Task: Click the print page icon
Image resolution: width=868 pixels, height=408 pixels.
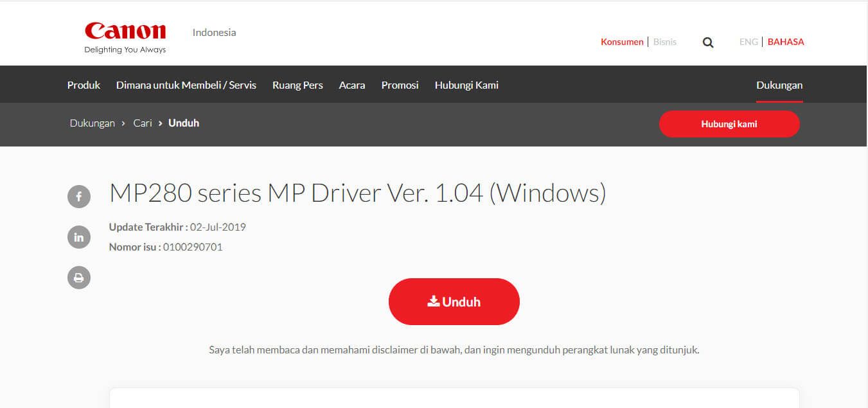Action: point(79,278)
